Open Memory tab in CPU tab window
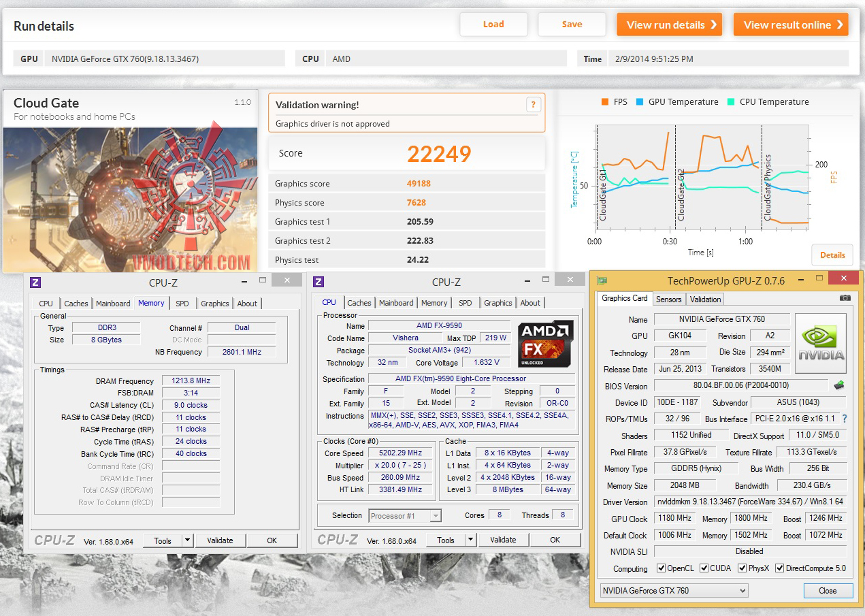 [x=434, y=303]
